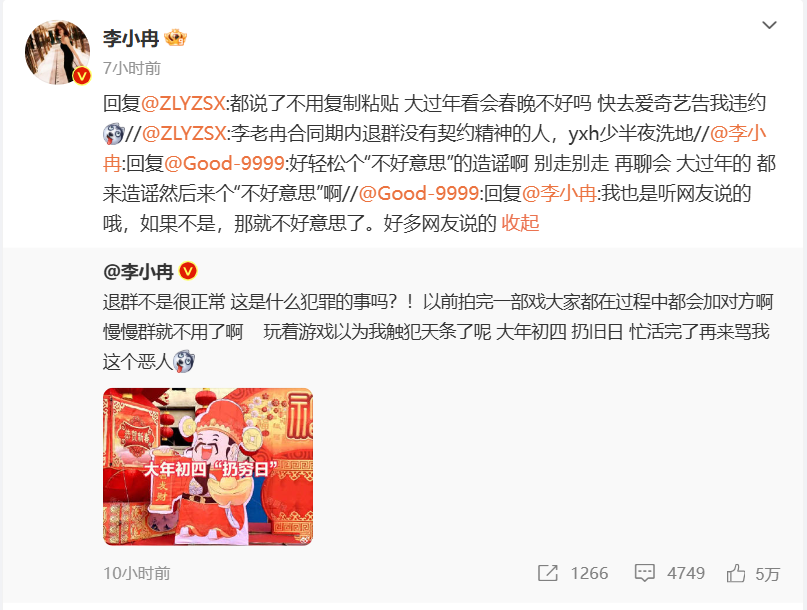The height and width of the screenshot is (610, 807).
Task: Click the emoji at end of quoted text
Action: coord(183,361)
